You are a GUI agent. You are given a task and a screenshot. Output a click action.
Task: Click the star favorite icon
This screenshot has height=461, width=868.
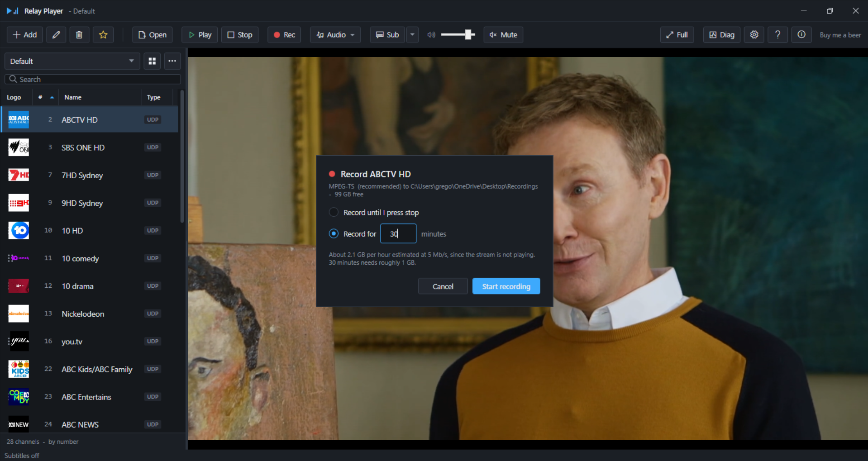[103, 35]
